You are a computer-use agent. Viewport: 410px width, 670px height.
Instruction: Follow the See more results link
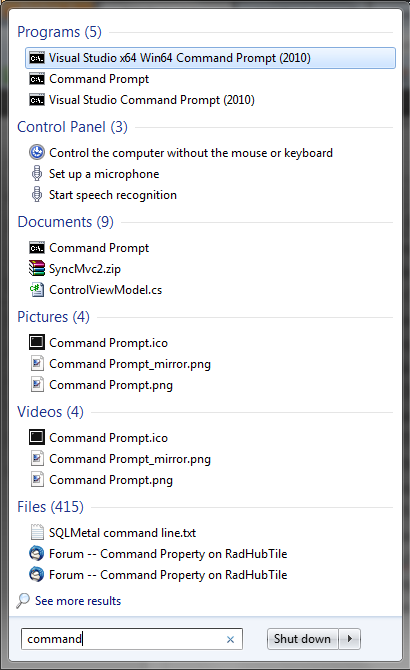point(78,601)
